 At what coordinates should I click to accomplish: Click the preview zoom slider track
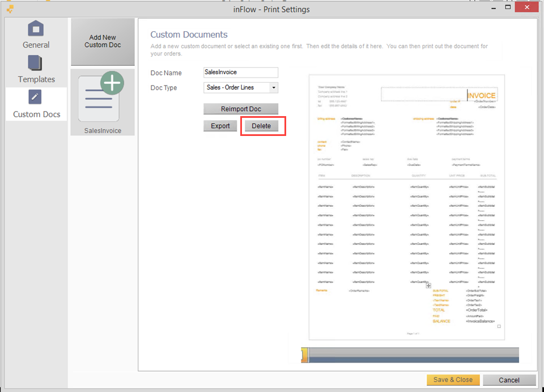(414, 355)
